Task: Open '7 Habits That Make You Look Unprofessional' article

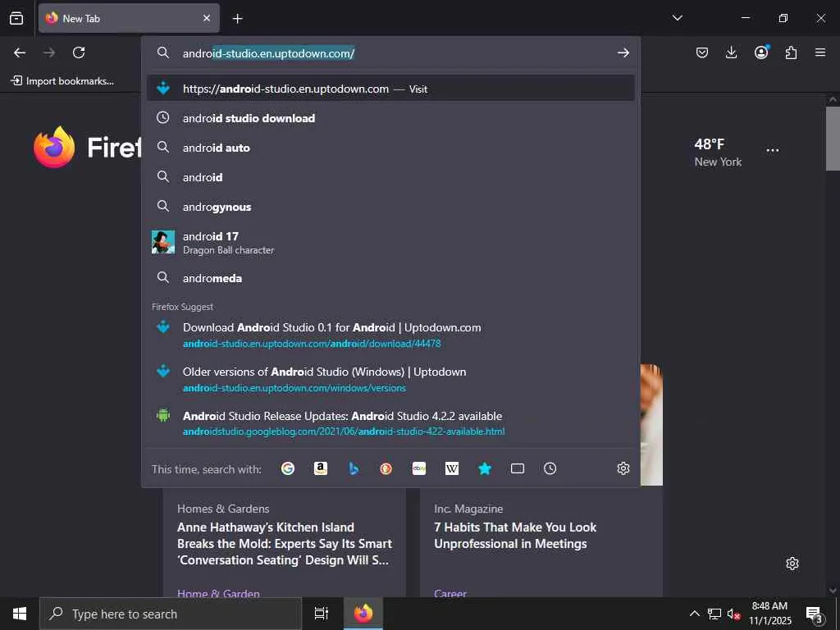Action: pos(515,535)
